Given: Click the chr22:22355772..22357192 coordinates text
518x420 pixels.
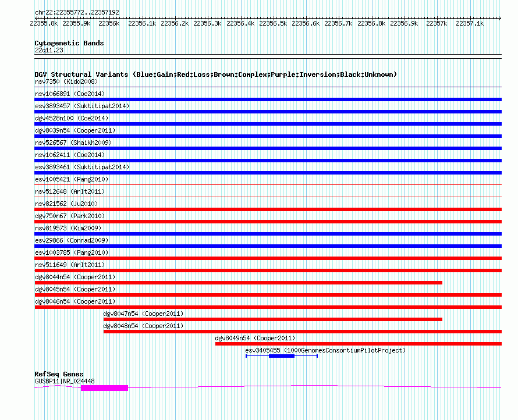Looking at the screenshot, I should click(77, 12).
